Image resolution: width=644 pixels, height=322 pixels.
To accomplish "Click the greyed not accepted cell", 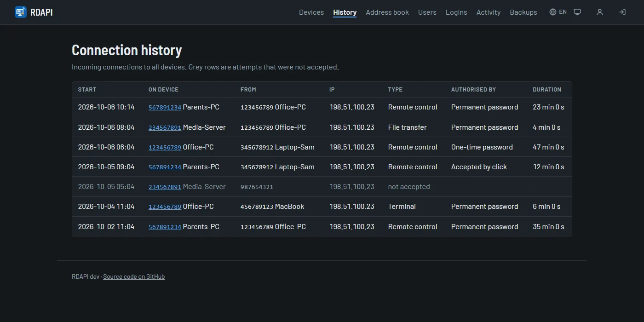I will point(409,187).
